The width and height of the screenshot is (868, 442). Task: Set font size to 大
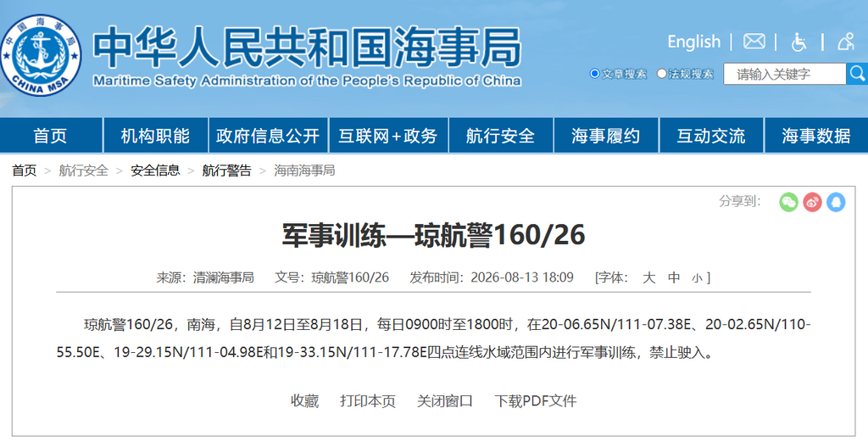coord(648,277)
